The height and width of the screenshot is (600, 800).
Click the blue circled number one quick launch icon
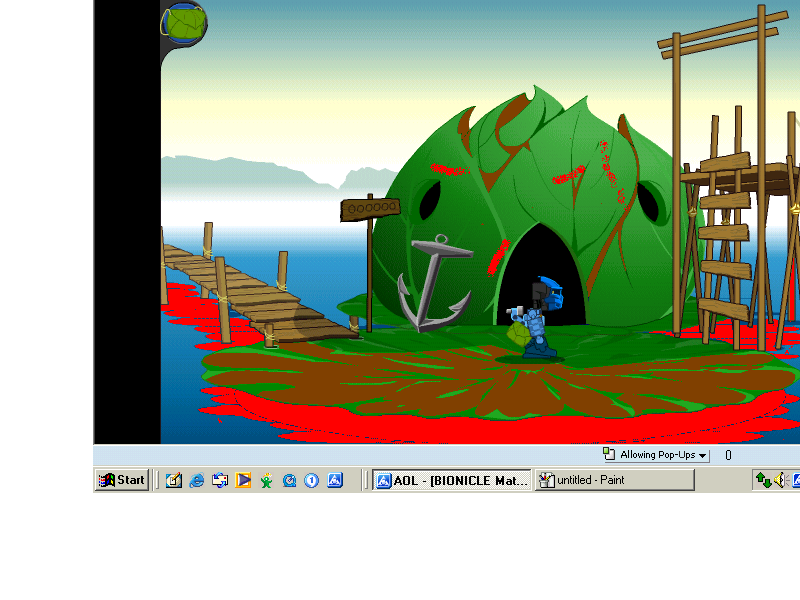(312, 481)
